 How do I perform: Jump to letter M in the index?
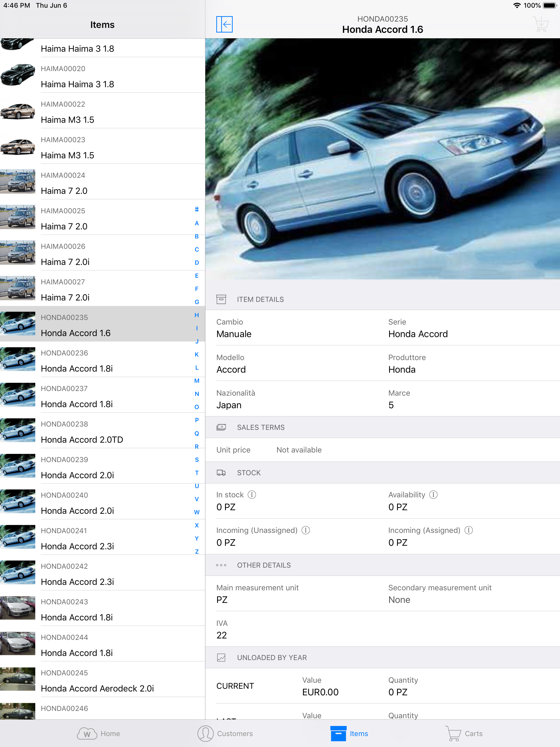[x=197, y=381]
